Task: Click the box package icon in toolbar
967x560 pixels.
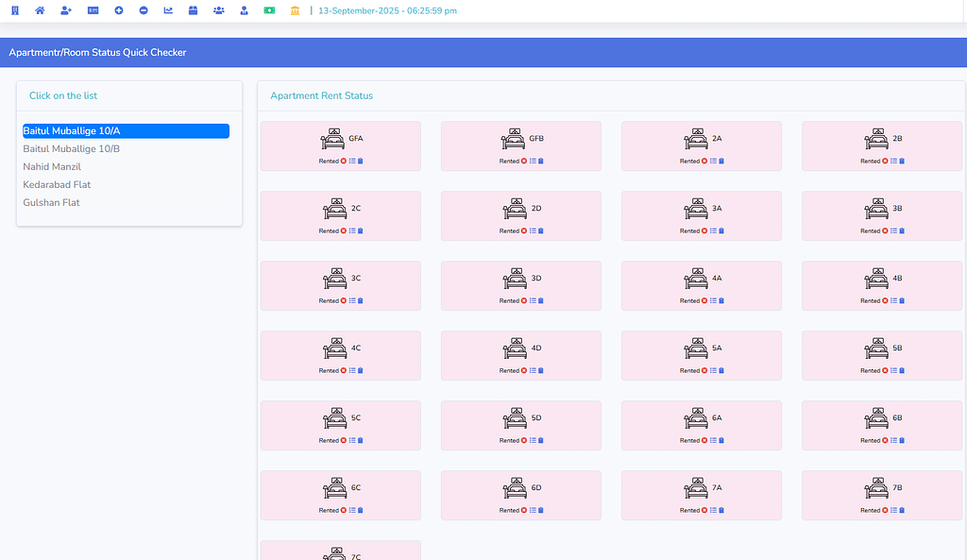Action: point(193,10)
